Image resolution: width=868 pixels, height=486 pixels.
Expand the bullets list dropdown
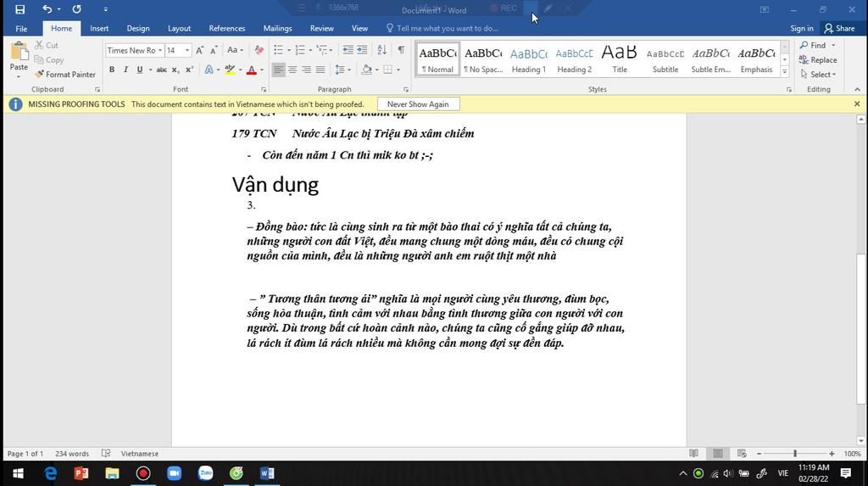click(x=289, y=50)
